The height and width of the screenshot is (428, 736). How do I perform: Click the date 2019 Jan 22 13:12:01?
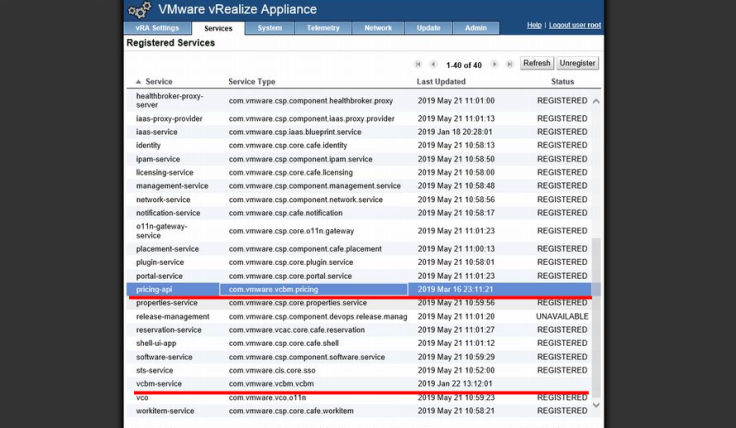click(x=455, y=384)
